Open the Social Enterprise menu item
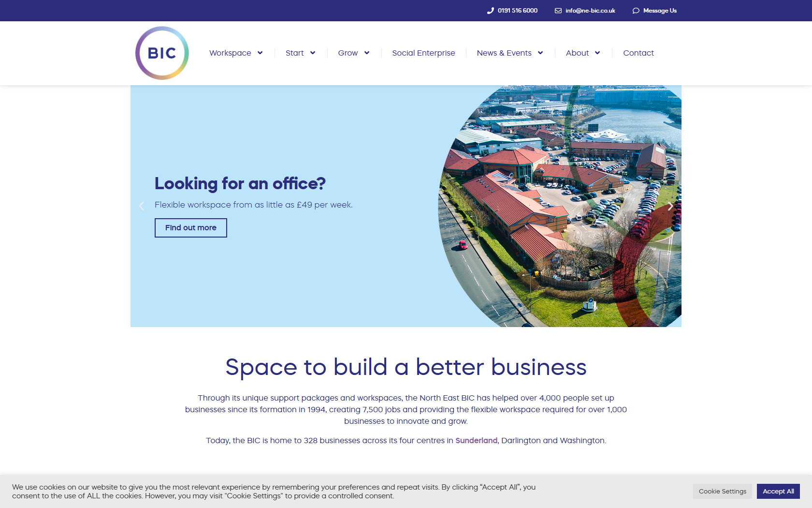 (423, 53)
